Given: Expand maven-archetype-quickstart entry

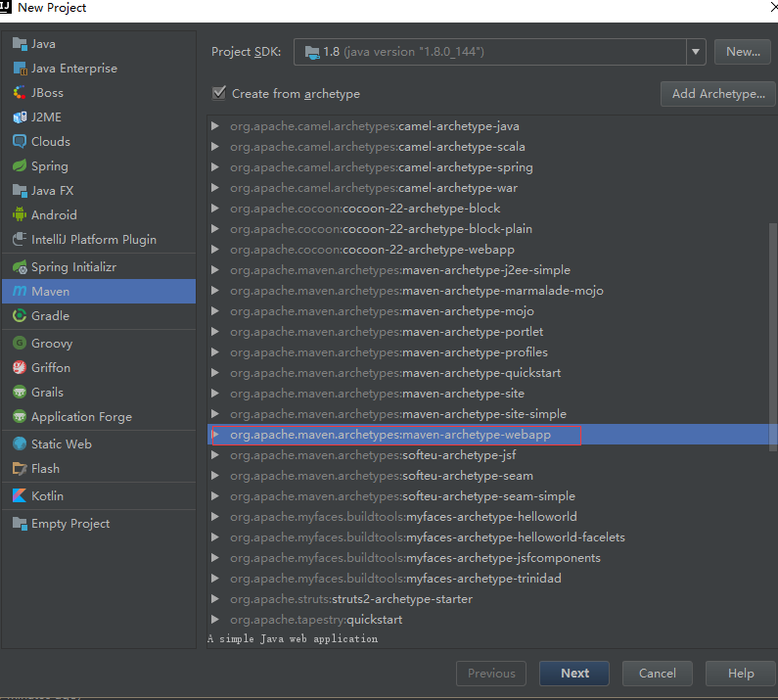Looking at the screenshot, I should coord(215,373).
